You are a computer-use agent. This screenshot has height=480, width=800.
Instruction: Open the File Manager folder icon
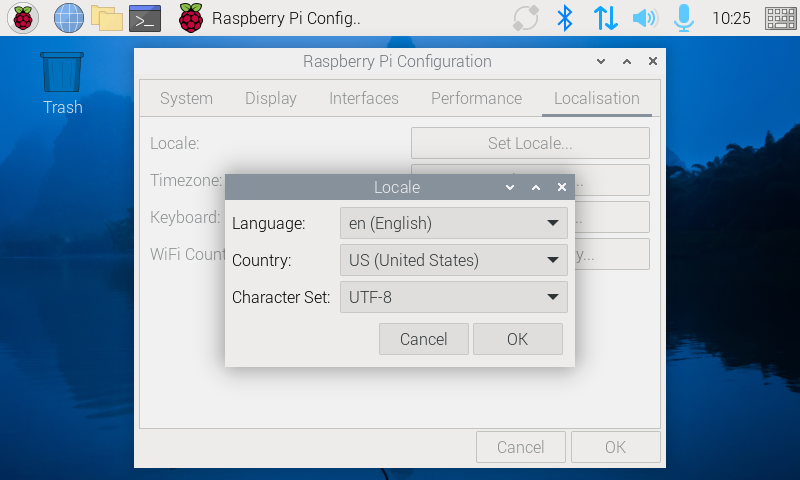pos(106,18)
